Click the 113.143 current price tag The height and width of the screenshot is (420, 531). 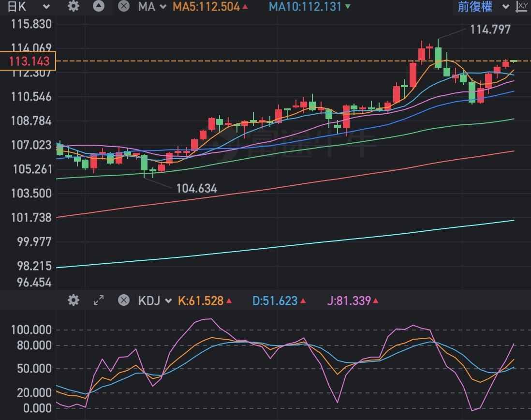tap(29, 61)
